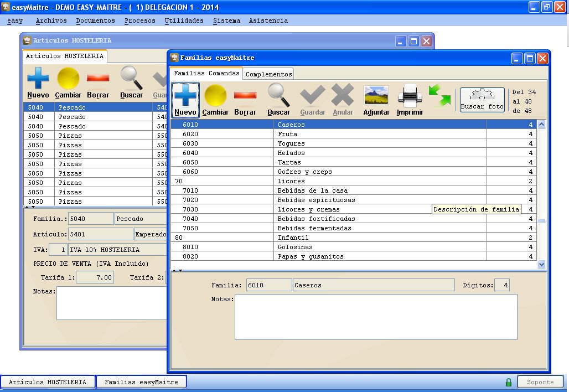
Task: Switch to the Complementos tab
Action: (268, 74)
